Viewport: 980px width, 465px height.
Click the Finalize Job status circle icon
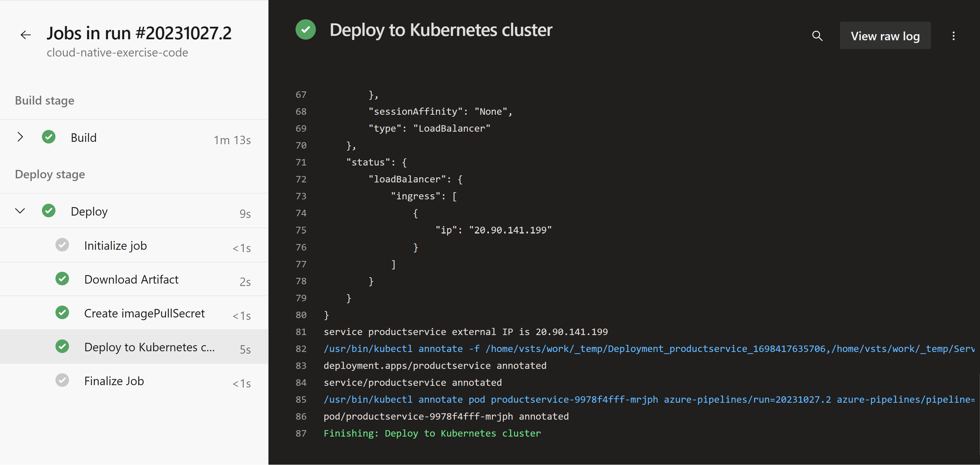pyautogui.click(x=62, y=380)
